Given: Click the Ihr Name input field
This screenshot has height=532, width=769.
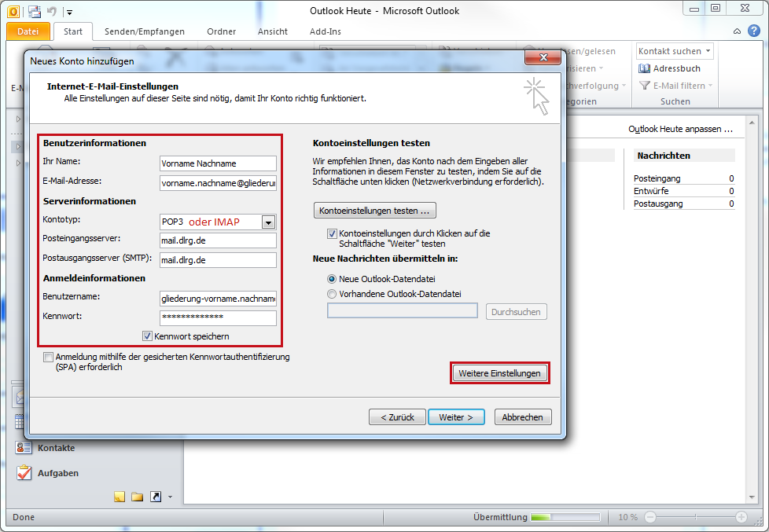Looking at the screenshot, I should point(218,163).
